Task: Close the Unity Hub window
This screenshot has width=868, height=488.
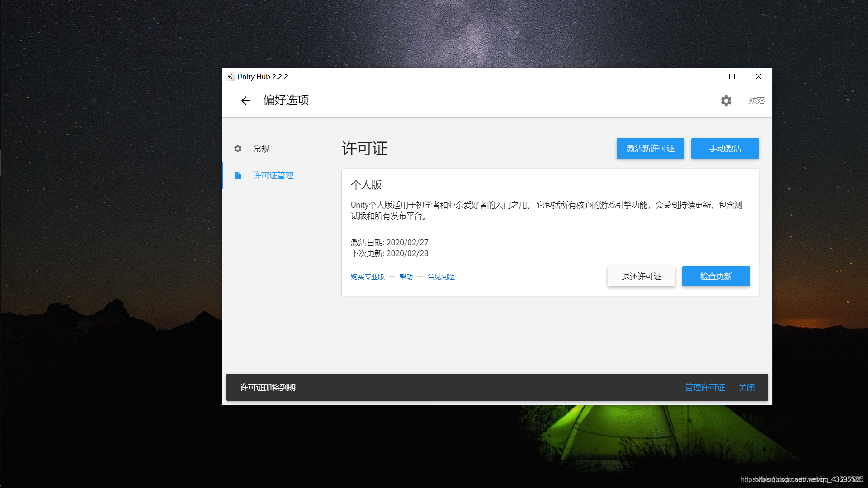Action: click(x=759, y=77)
